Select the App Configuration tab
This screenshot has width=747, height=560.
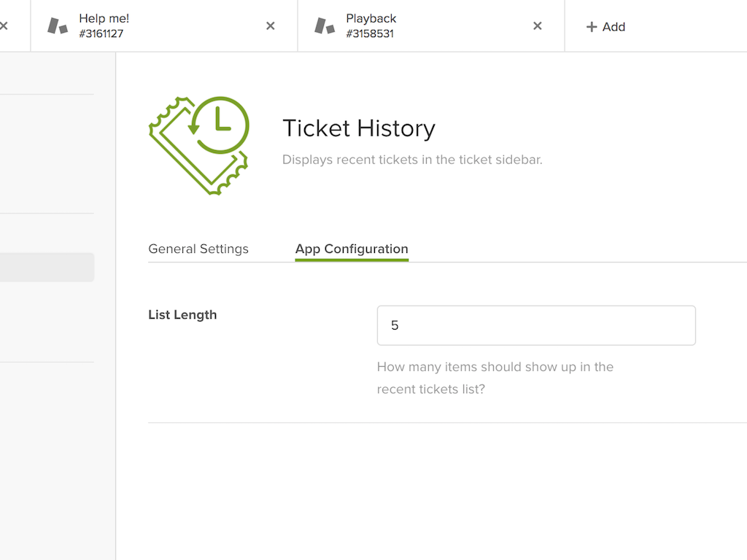coord(352,249)
